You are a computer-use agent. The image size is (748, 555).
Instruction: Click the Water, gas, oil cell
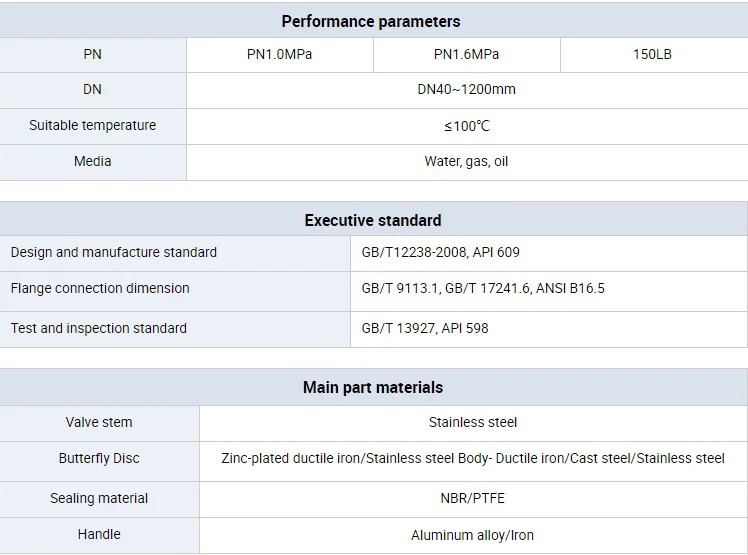(x=466, y=161)
